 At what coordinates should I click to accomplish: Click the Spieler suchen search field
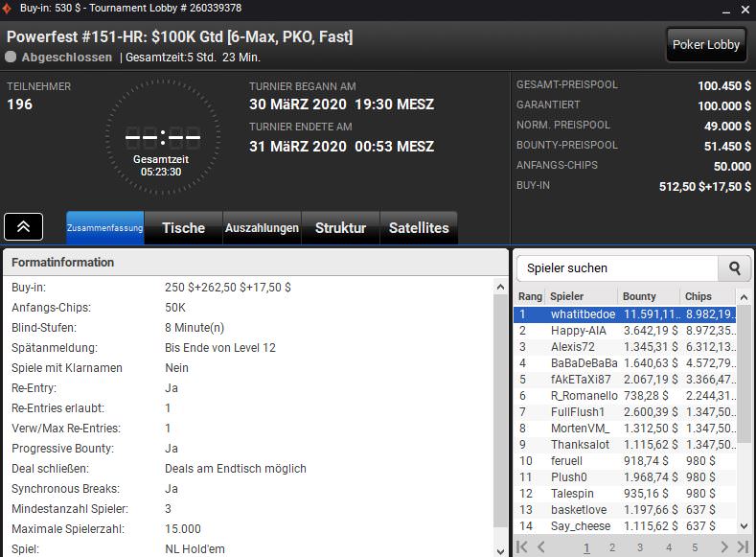pos(618,268)
